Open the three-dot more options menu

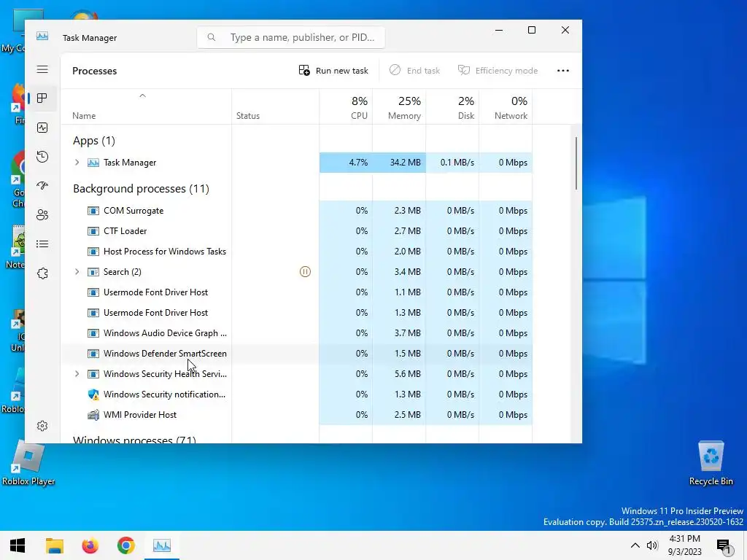[x=563, y=71]
